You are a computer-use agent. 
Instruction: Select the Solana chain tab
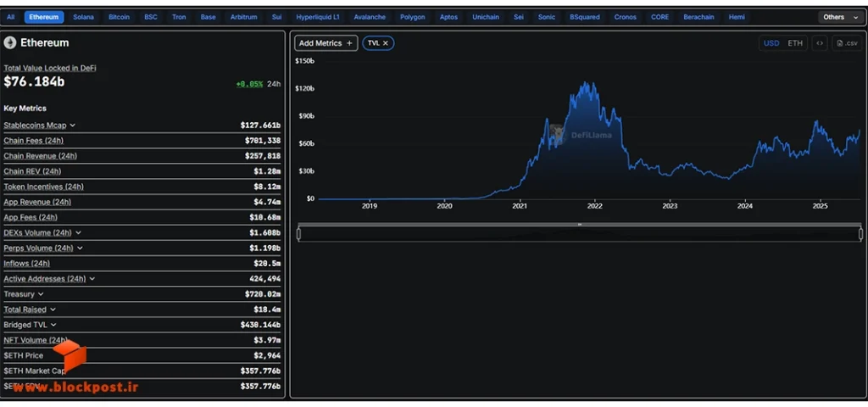pos(84,17)
